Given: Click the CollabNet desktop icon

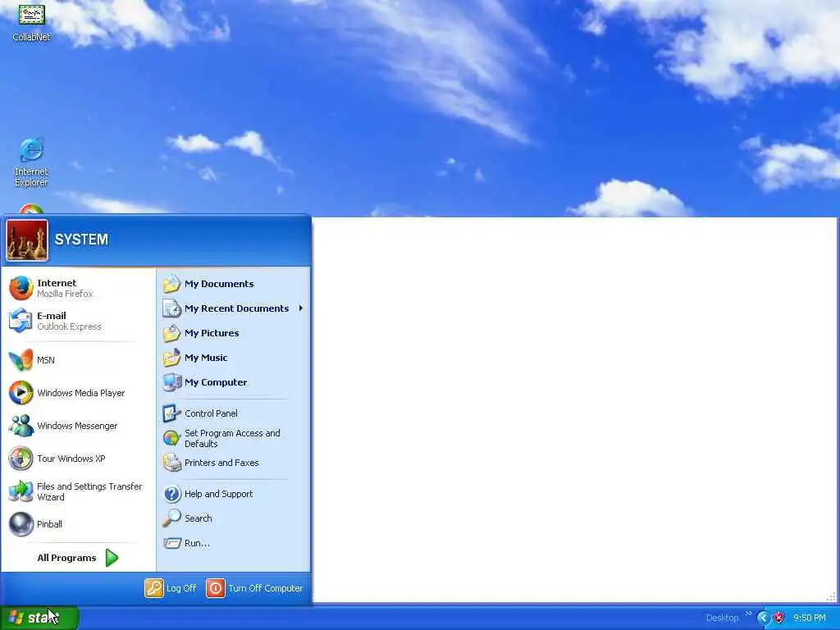Looking at the screenshot, I should coord(32,22).
